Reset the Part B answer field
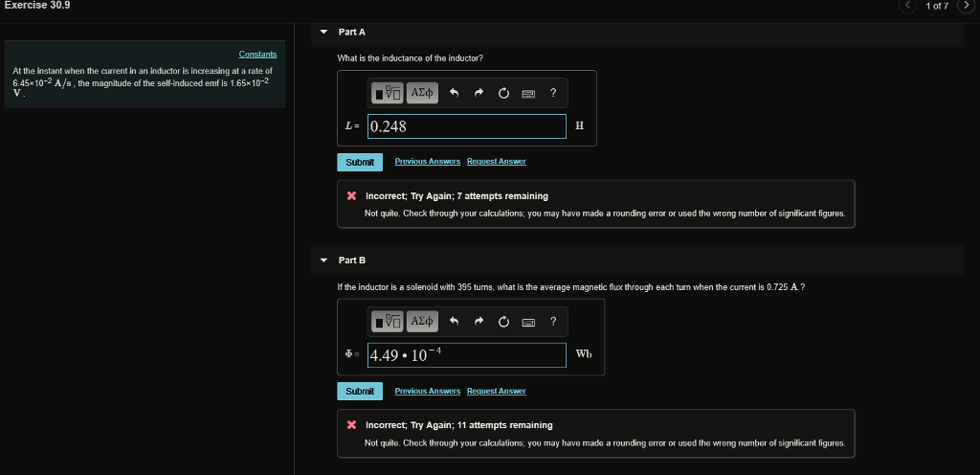 [x=503, y=322]
